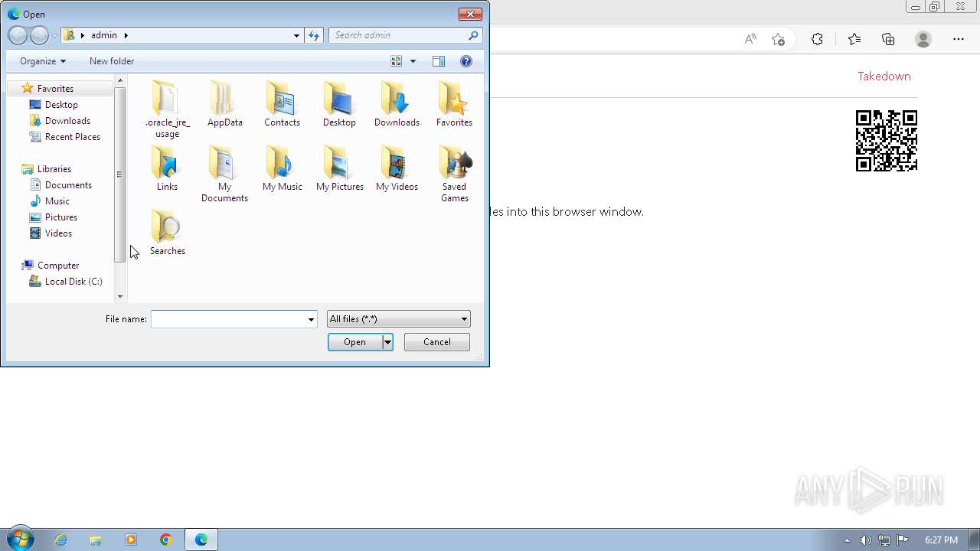Expand File name combo box arrow
Screen dimensions: 980x551
click(x=311, y=319)
